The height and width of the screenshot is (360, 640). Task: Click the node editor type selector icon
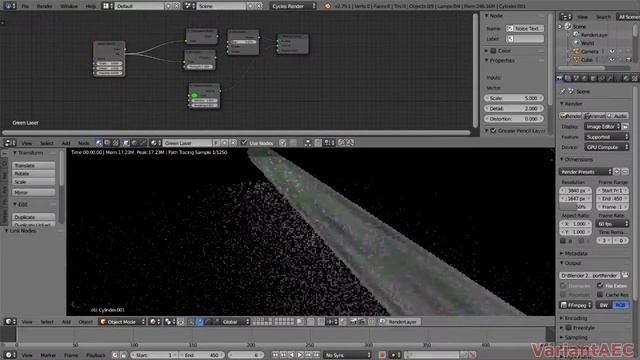(9, 143)
